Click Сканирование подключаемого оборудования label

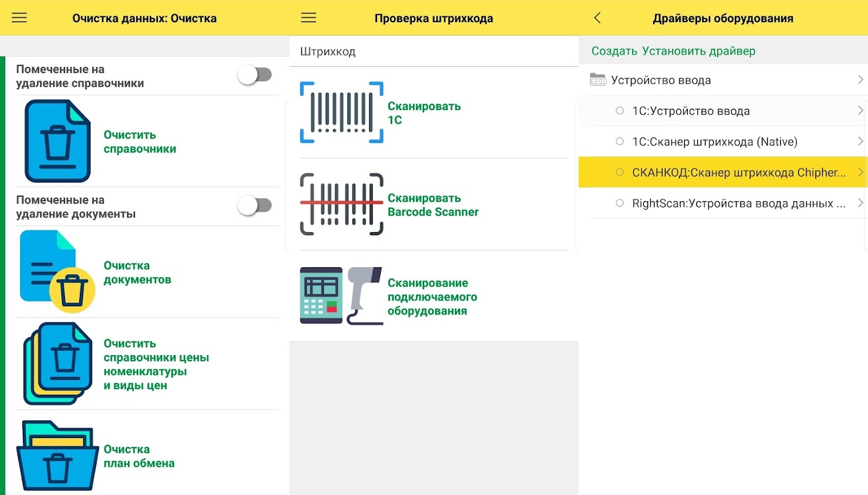pos(432,297)
